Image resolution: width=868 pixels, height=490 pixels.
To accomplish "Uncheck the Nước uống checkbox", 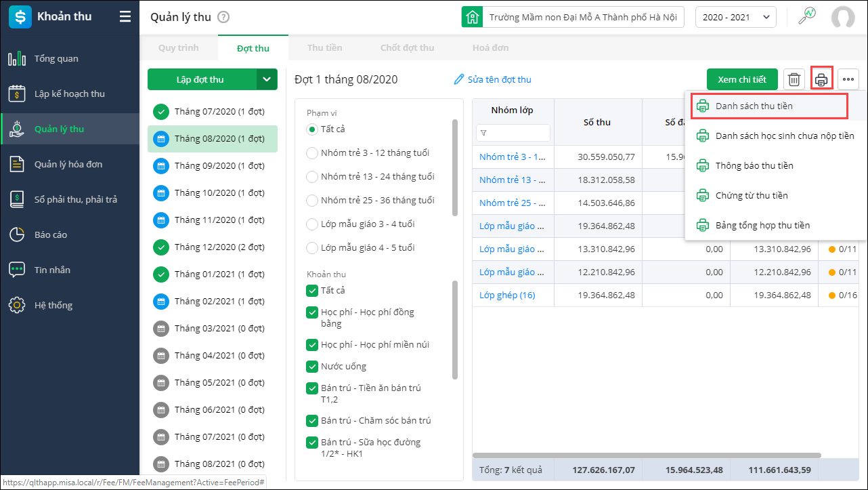I will tap(312, 367).
